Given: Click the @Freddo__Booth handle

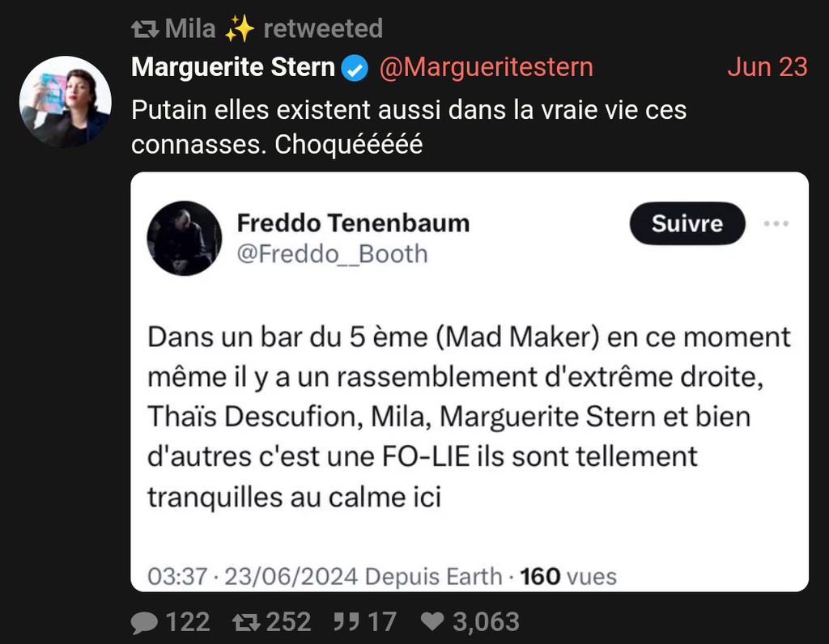Looking at the screenshot, I should click(x=332, y=254).
